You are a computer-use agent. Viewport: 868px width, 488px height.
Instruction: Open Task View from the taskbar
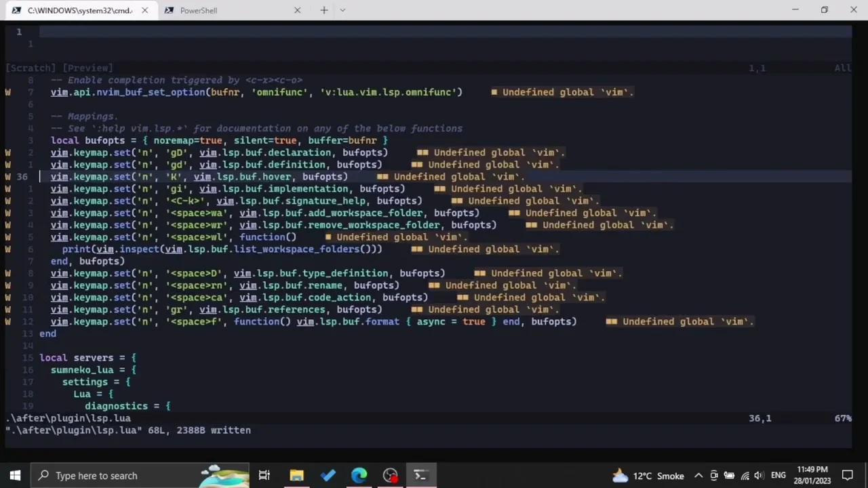click(264, 475)
